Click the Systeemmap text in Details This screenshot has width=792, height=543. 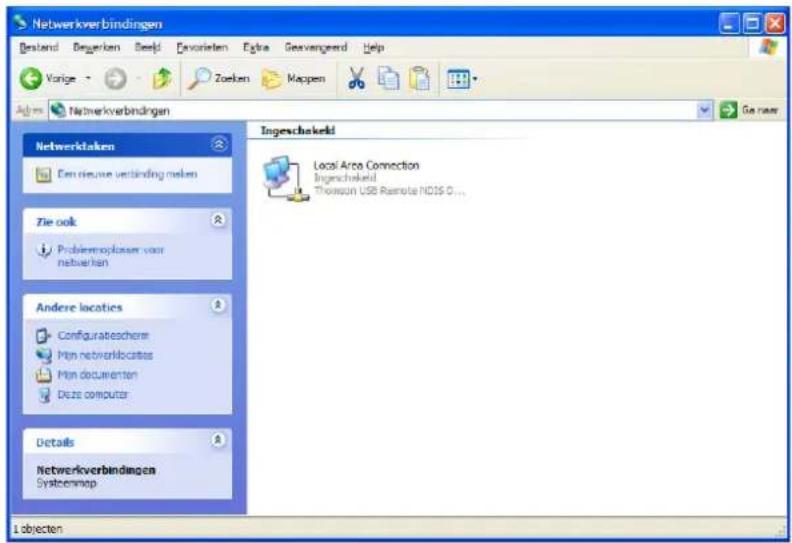[66, 483]
